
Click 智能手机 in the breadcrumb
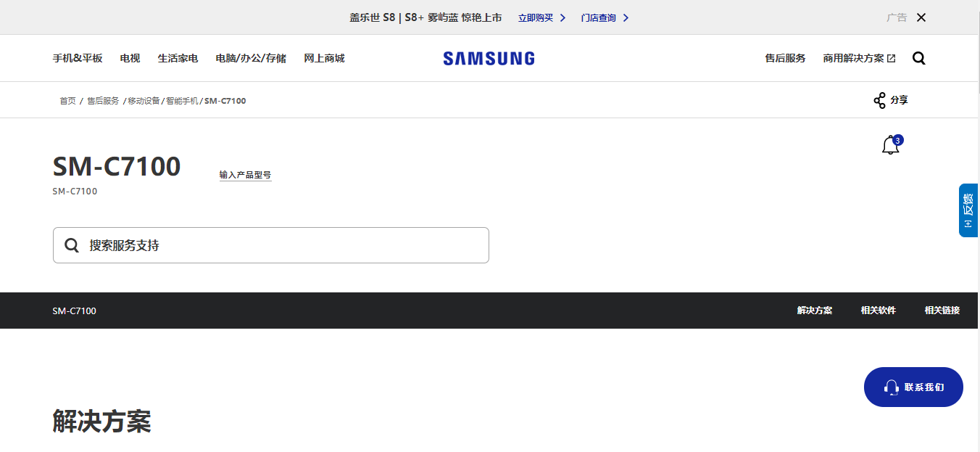point(182,101)
